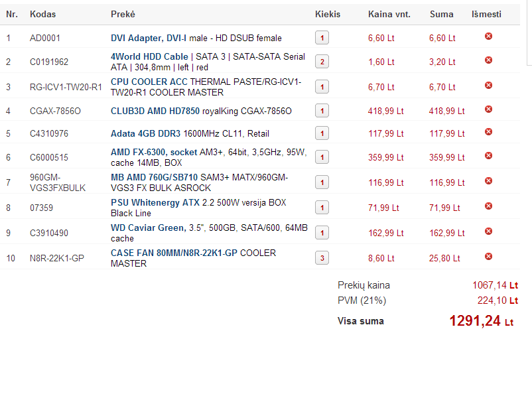Viewport: 532px width, 398px height.
Task: Remove the PSU Whitenergy ATX item
Action: [x=488, y=206]
